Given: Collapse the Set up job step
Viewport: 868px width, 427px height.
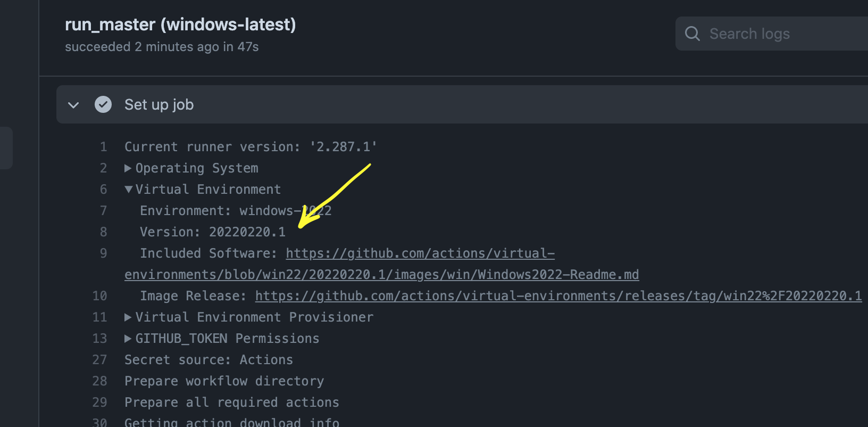Looking at the screenshot, I should click(x=73, y=104).
